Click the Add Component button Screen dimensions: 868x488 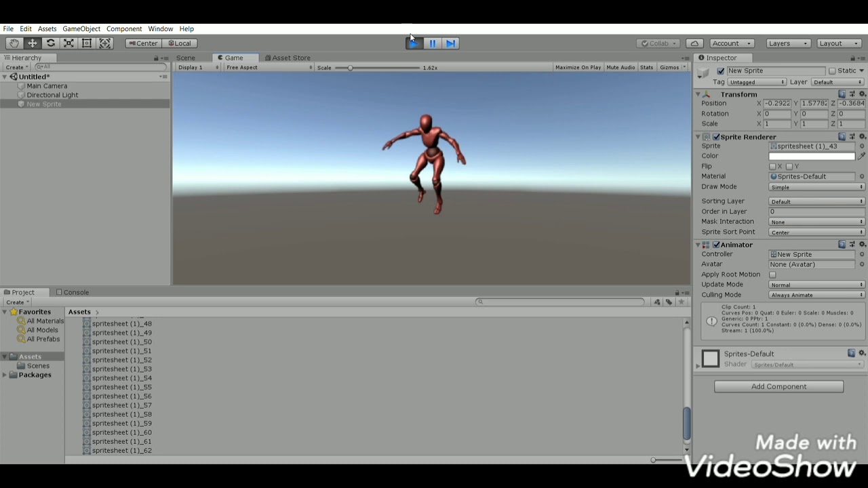(778, 387)
